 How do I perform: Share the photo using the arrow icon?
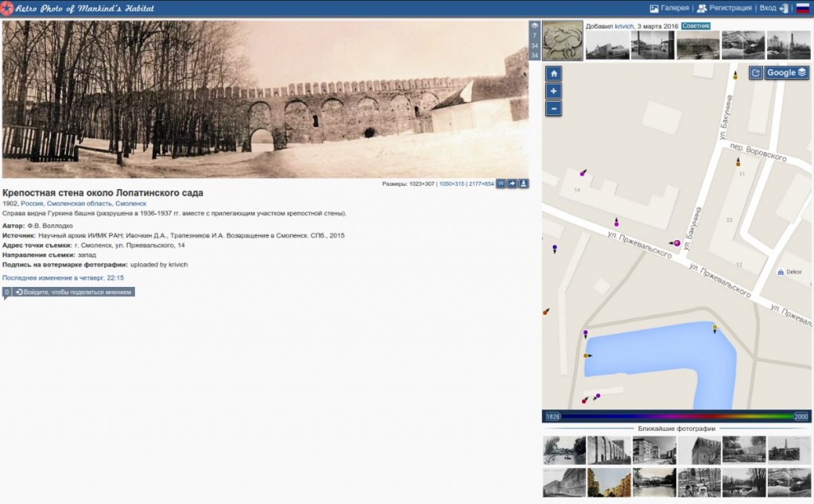pos(513,183)
